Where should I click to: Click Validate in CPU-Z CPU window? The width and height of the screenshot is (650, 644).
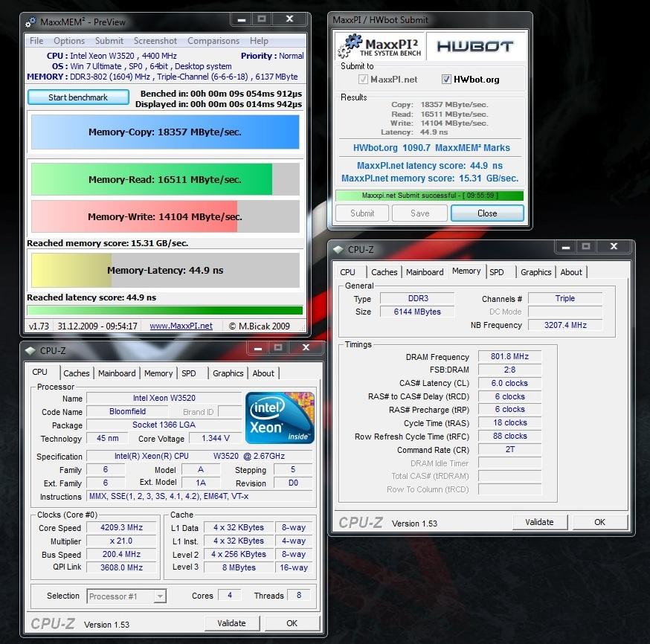pyautogui.click(x=232, y=623)
